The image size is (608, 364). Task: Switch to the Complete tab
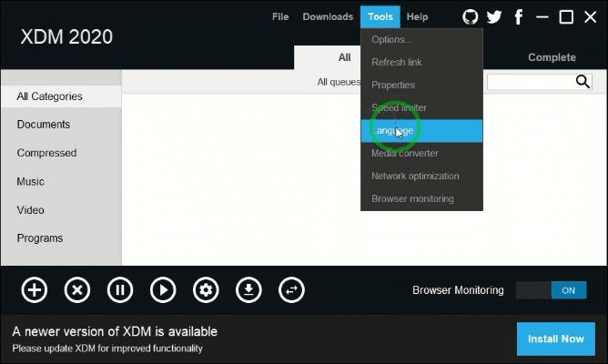(552, 57)
